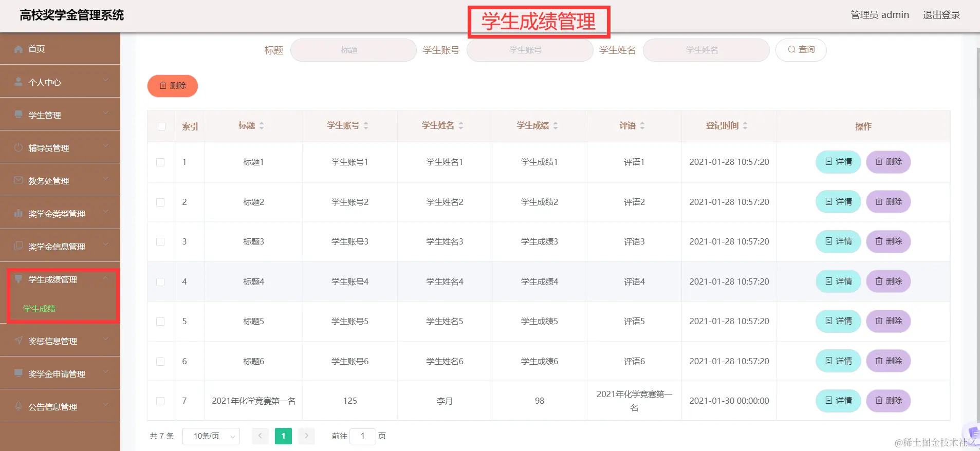Click the bar chart icon beside 奖学金类型管理

[x=19, y=213]
